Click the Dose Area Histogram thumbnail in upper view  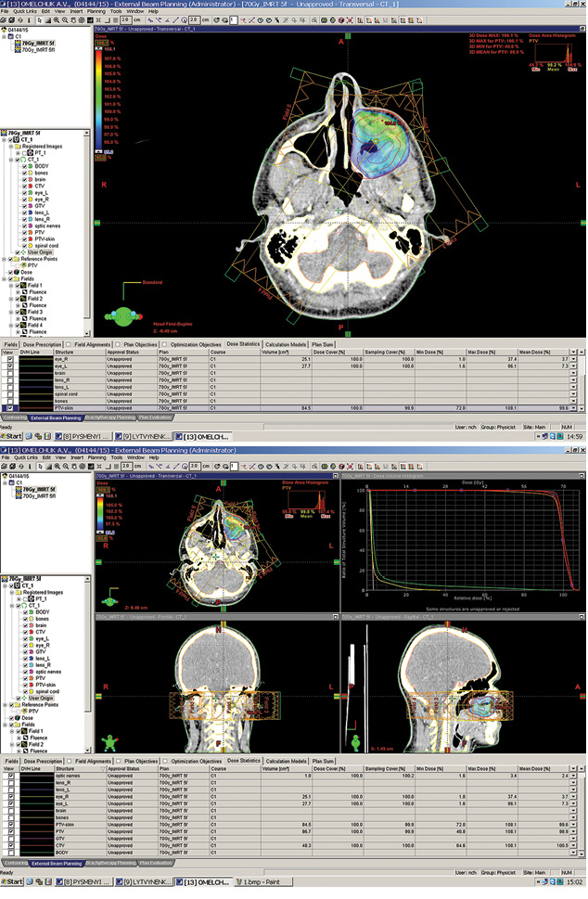pos(554,55)
